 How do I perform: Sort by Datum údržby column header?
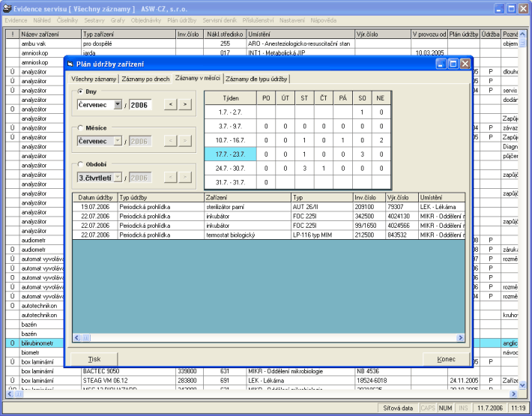click(94, 196)
